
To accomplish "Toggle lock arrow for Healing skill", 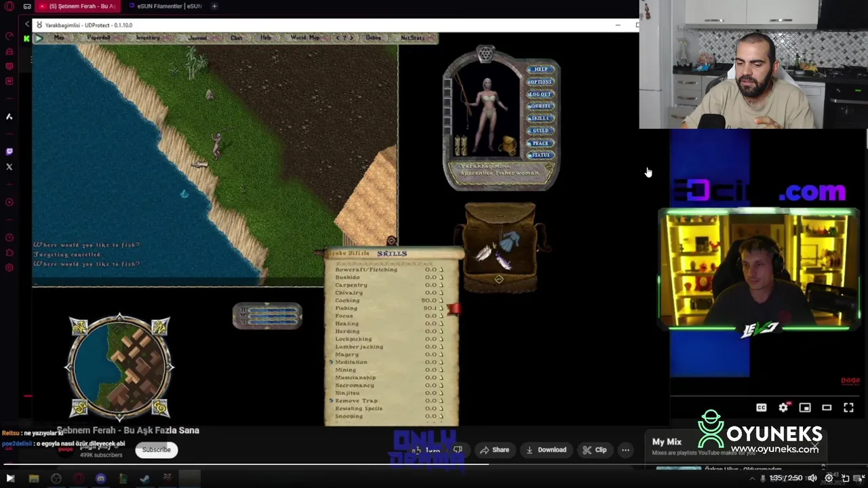I will coord(441,324).
